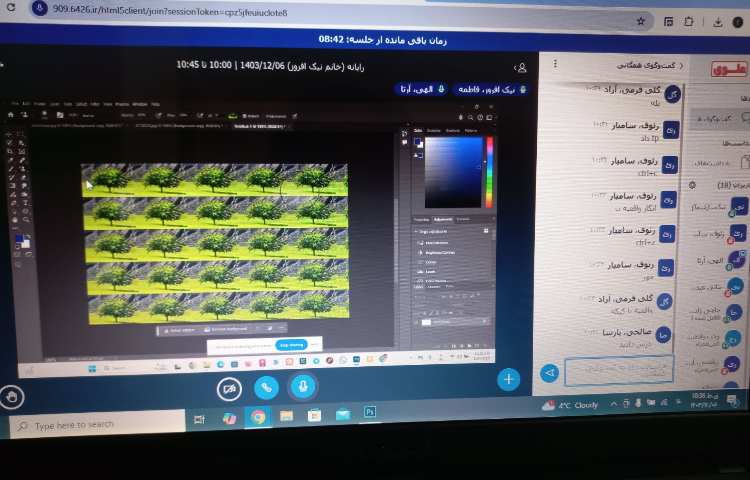Click the talking chip for نیک افروز، فاطمه

(491, 89)
